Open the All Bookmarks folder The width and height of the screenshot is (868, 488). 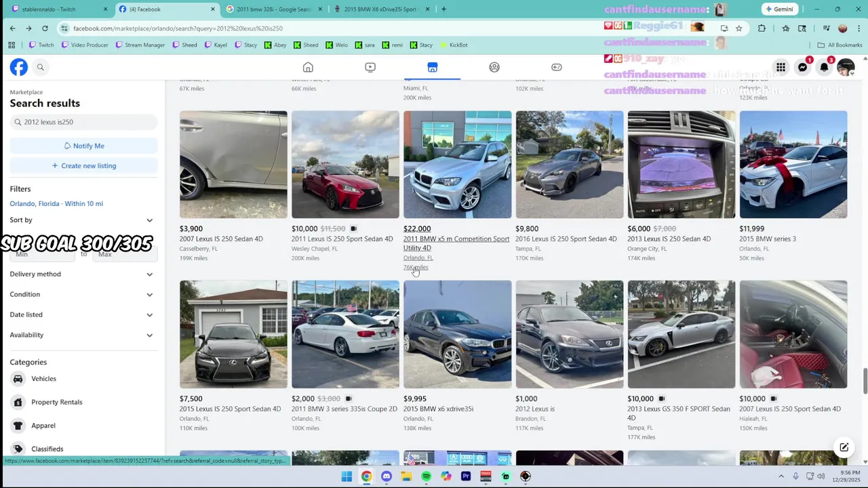coord(840,45)
